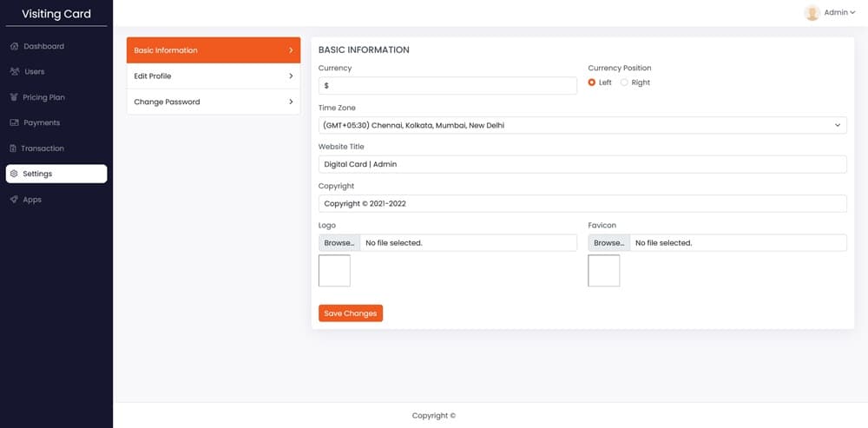Expand the Admin user menu
868x428 pixels.
pyautogui.click(x=838, y=12)
